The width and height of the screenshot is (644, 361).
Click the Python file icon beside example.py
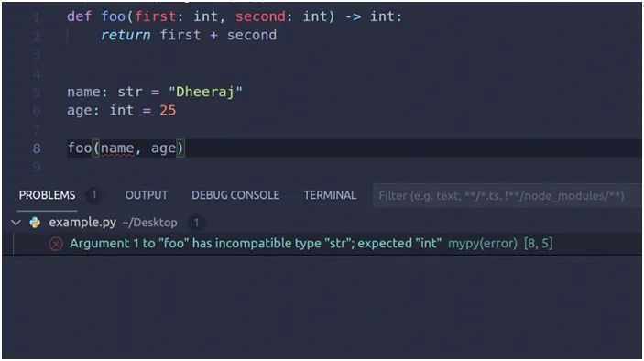(x=36, y=222)
